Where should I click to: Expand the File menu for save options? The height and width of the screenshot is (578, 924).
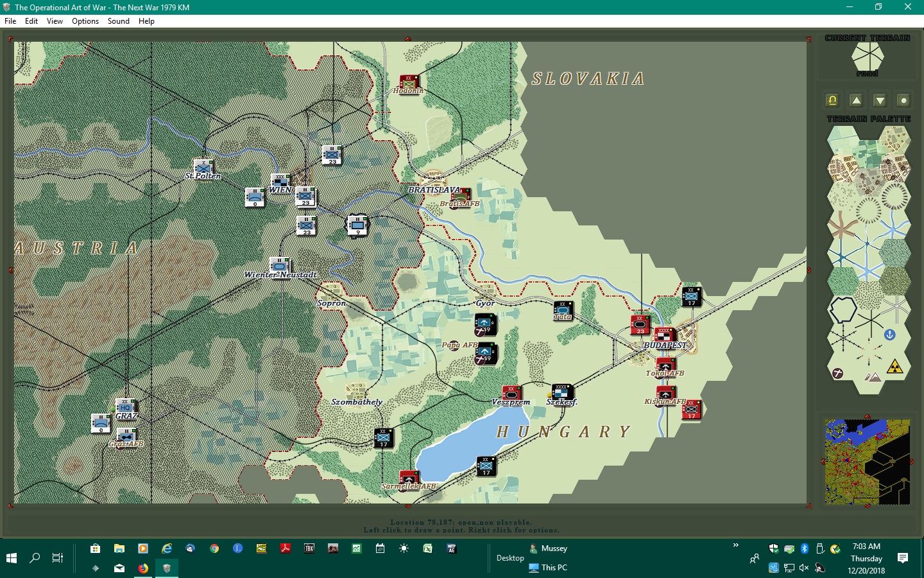[10, 21]
